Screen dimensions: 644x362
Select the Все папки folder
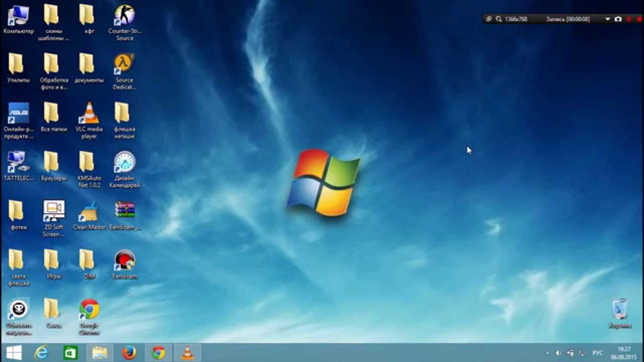54,117
